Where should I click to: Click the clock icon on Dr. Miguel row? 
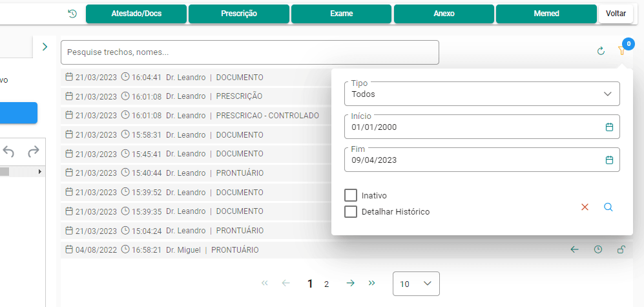598,249
